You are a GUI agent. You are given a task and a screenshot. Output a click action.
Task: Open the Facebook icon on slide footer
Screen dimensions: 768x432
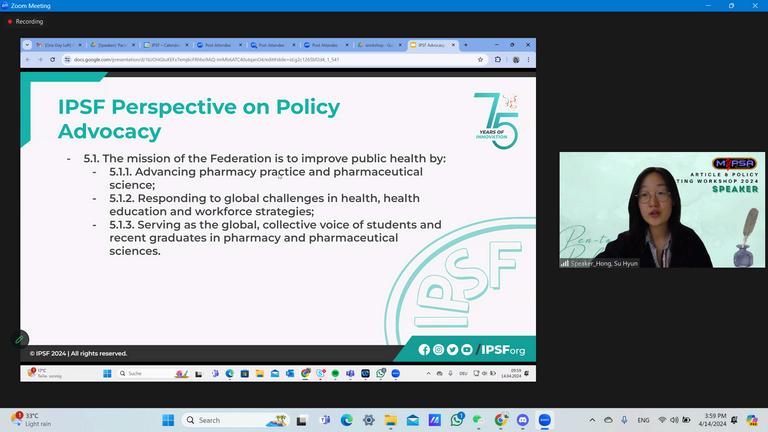424,350
